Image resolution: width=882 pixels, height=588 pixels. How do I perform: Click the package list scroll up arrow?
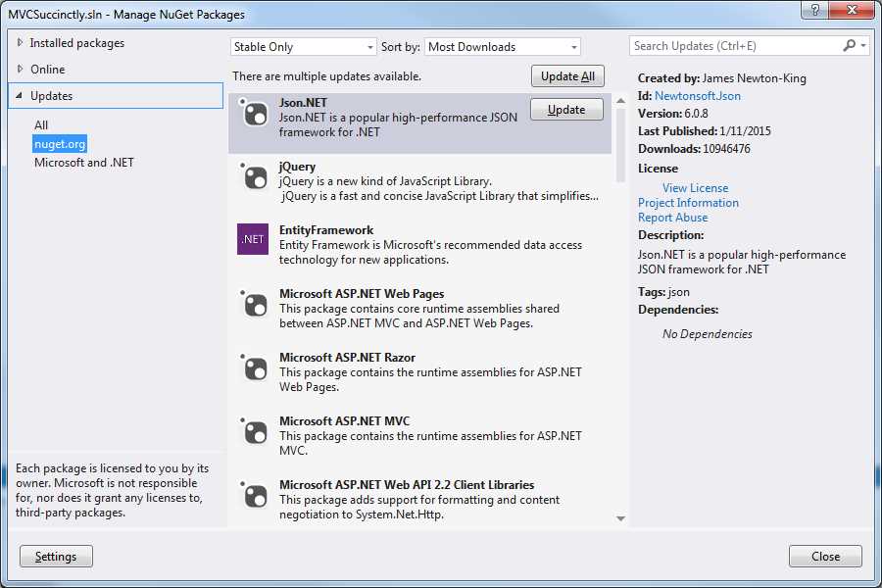click(620, 101)
